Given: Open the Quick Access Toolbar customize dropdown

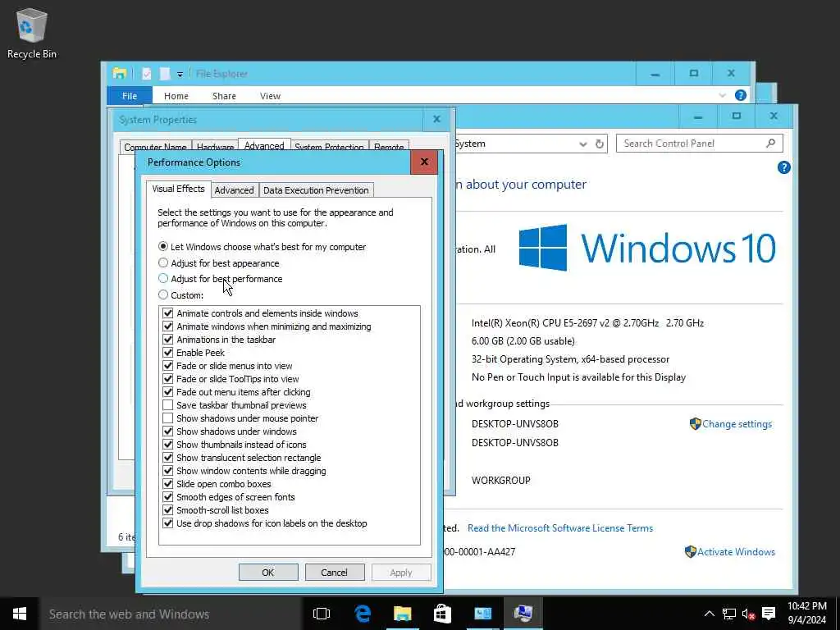Looking at the screenshot, I should [x=180, y=75].
